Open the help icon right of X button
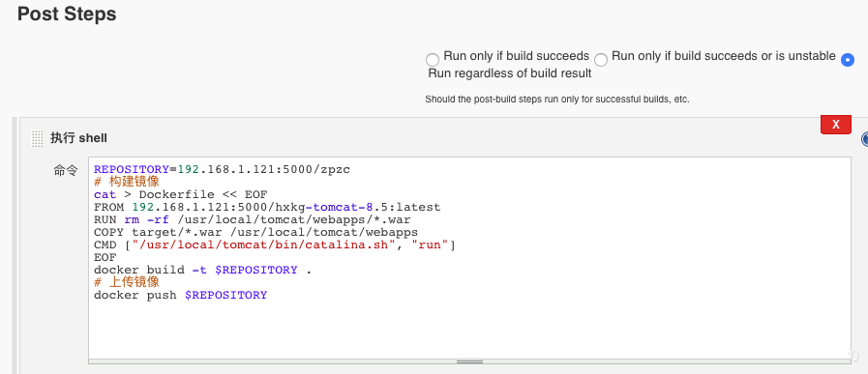Viewport: 868px width, 374px height. (865, 139)
